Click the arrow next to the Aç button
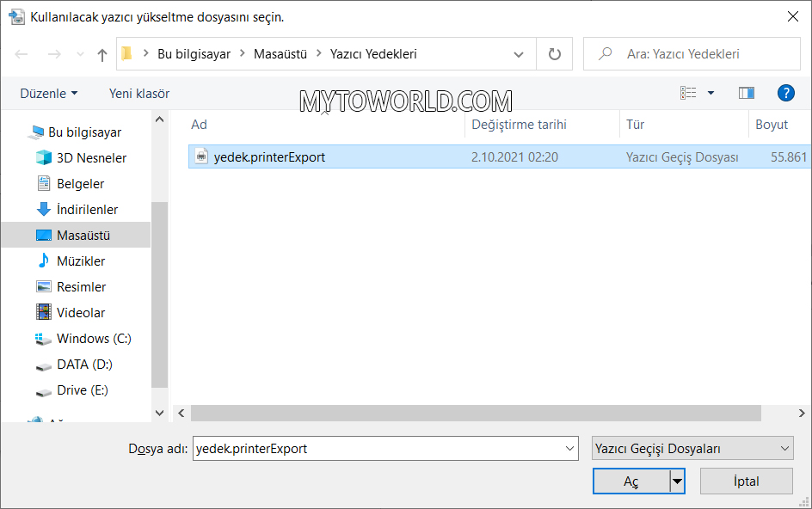 pyautogui.click(x=678, y=481)
